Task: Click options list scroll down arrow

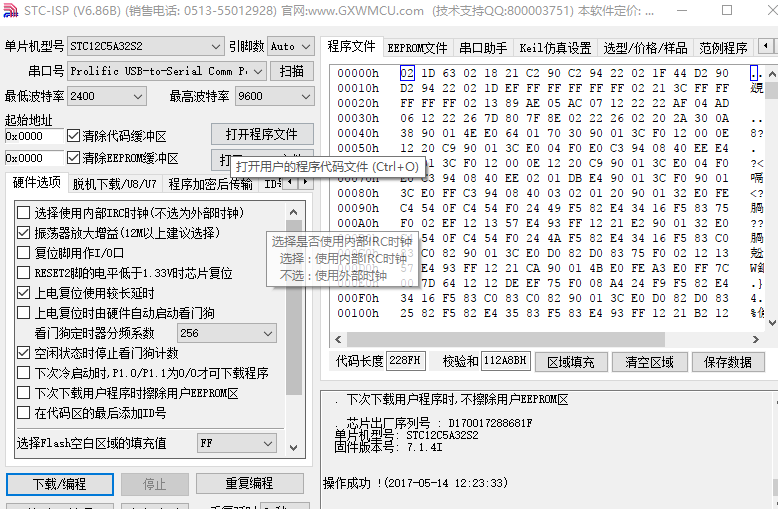Action: click(293, 447)
